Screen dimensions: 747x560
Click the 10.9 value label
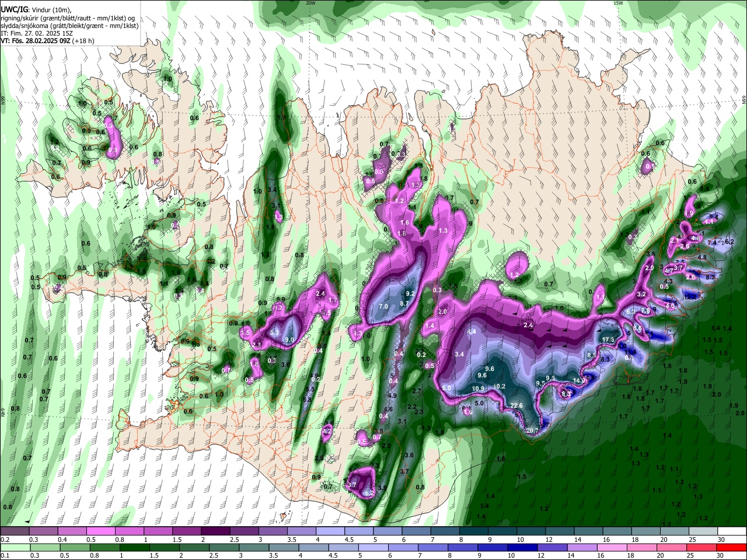[x=479, y=389]
